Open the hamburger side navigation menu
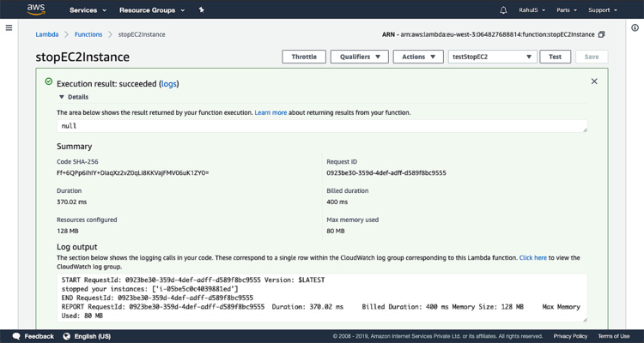644x343 pixels. tap(9, 28)
